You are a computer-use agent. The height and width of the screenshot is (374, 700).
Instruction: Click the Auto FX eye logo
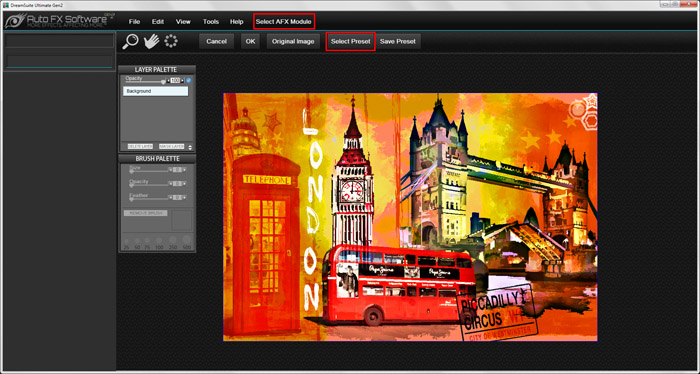[15, 21]
